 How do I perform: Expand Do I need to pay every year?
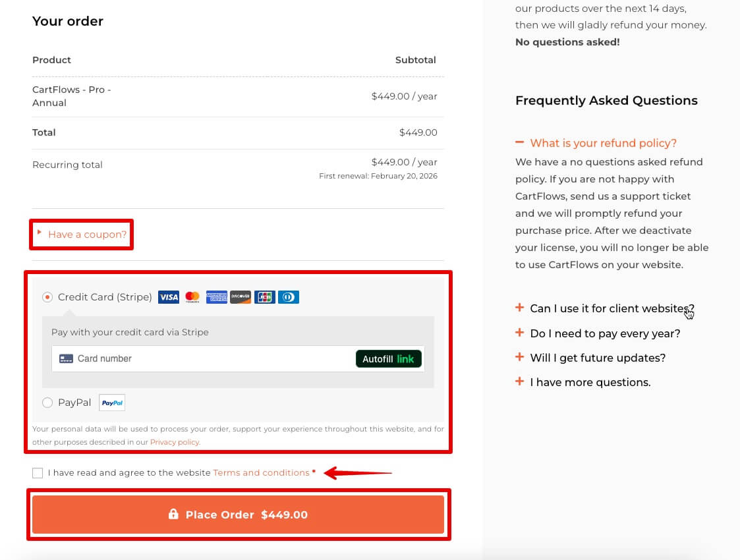click(604, 333)
